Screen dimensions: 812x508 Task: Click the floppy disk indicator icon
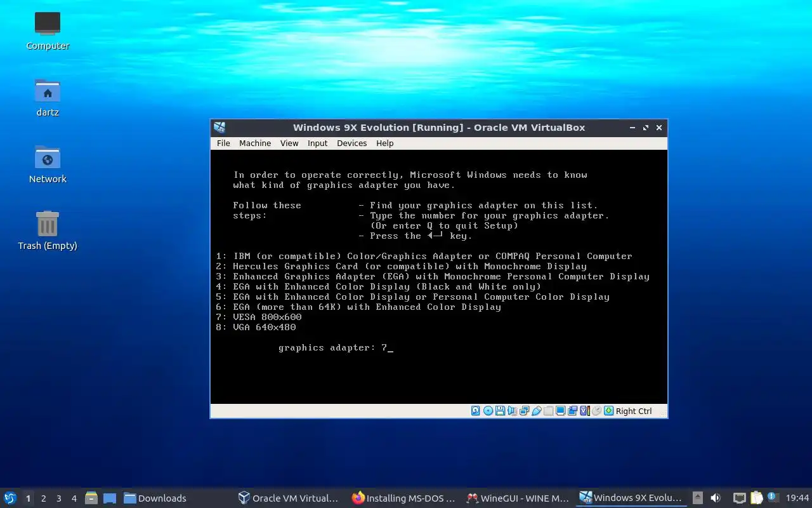point(500,411)
